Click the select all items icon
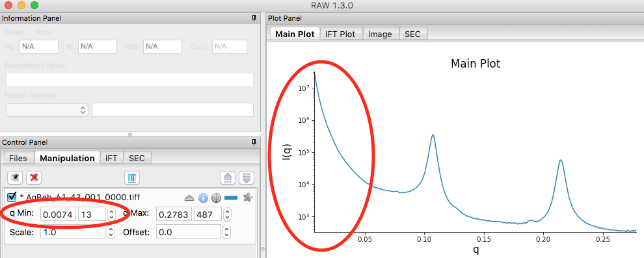This screenshot has height=258, width=644. click(x=132, y=177)
